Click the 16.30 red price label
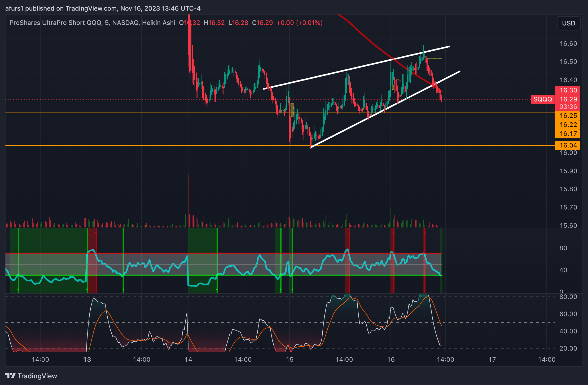588x385 pixels. coord(568,90)
